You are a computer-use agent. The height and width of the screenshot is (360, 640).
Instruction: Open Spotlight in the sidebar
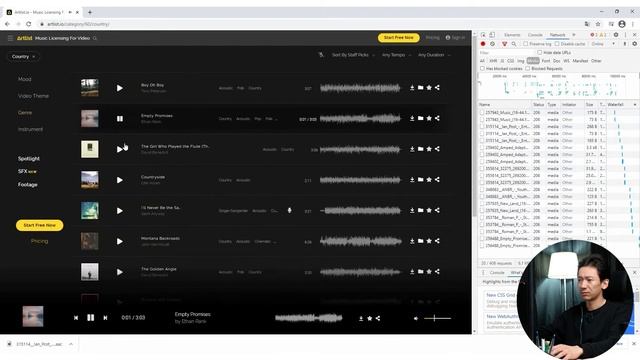pyautogui.click(x=29, y=158)
